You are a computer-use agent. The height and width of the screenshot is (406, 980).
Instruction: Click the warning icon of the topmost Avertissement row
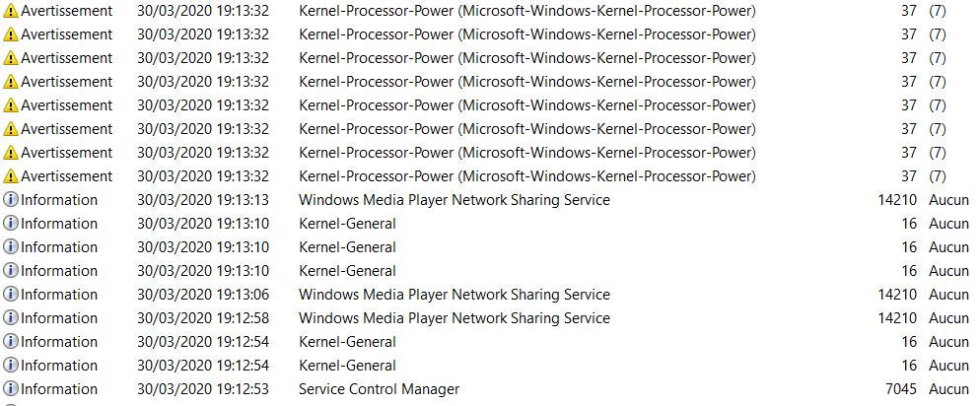(11, 11)
